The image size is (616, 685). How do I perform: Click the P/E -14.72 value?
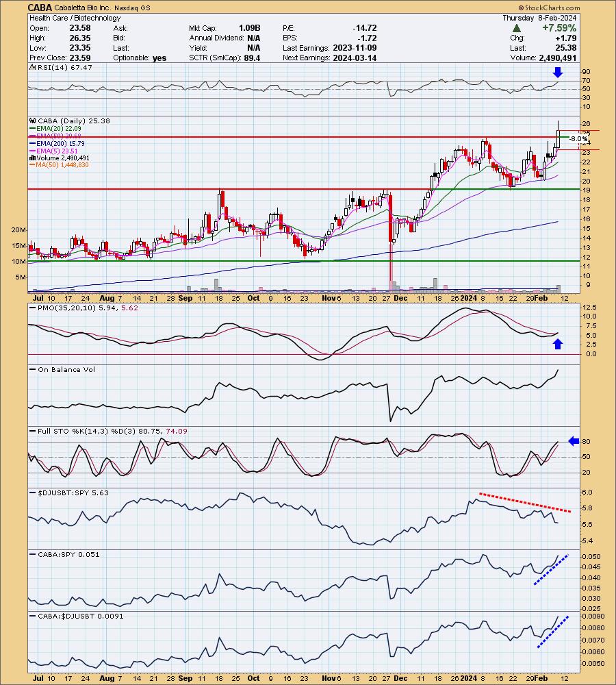365,28
